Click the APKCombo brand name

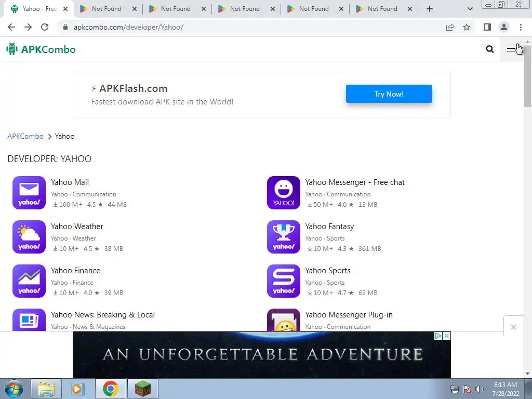pos(48,49)
